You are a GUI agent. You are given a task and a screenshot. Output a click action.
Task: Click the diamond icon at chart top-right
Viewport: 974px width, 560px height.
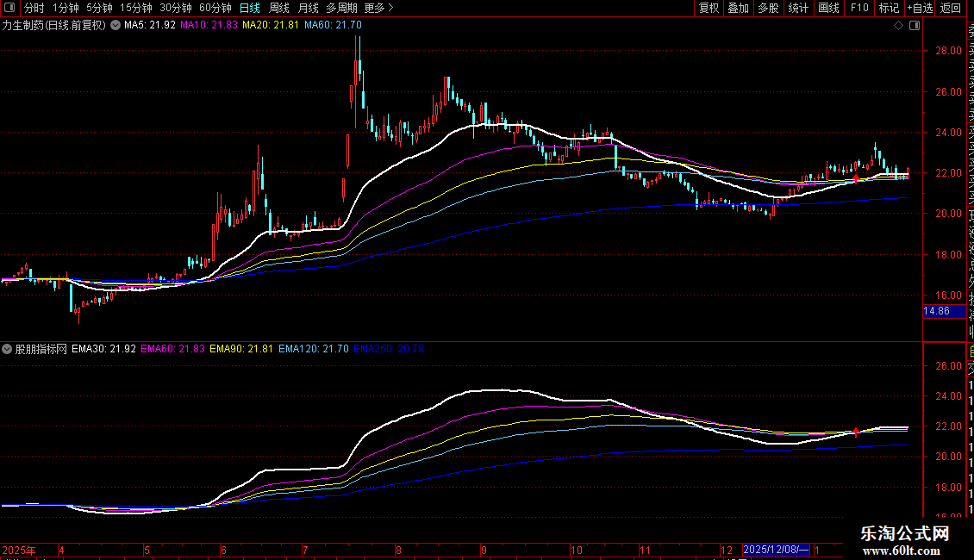[898, 26]
